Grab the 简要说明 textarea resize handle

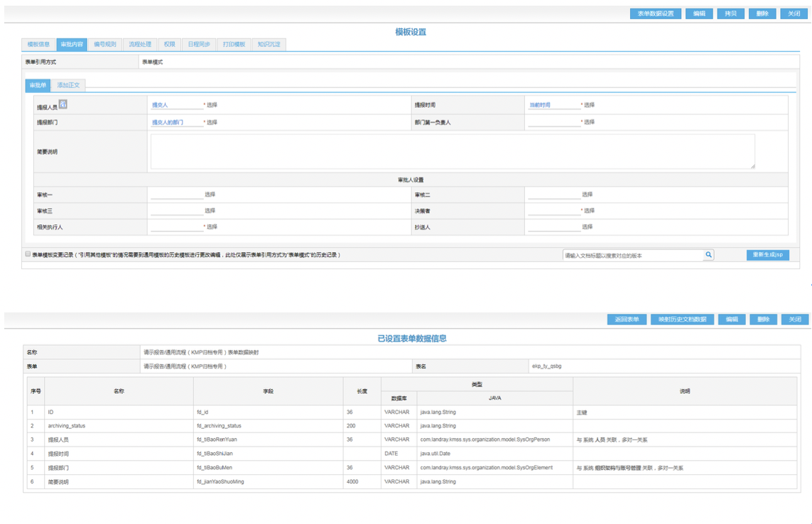point(752,166)
